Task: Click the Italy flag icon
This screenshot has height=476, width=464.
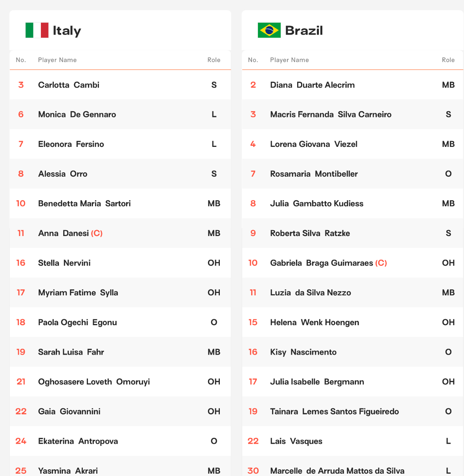Action: (37, 30)
